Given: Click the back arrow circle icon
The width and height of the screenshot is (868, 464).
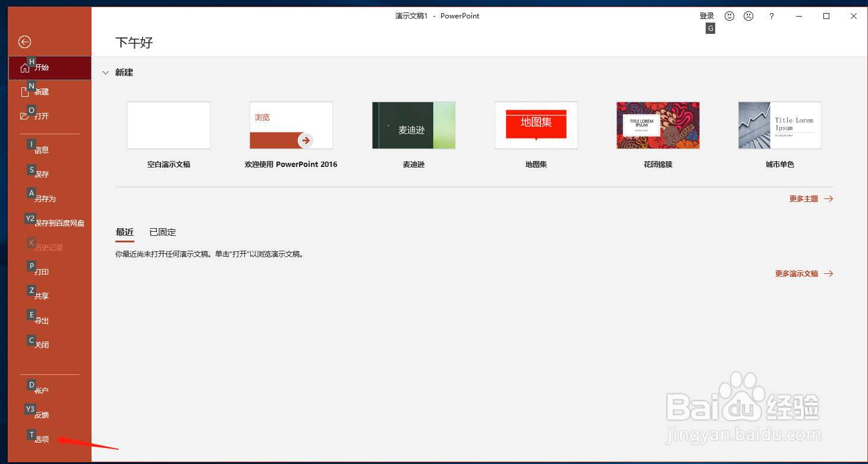Looking at the screenshot, I should [x=24, y=42].
